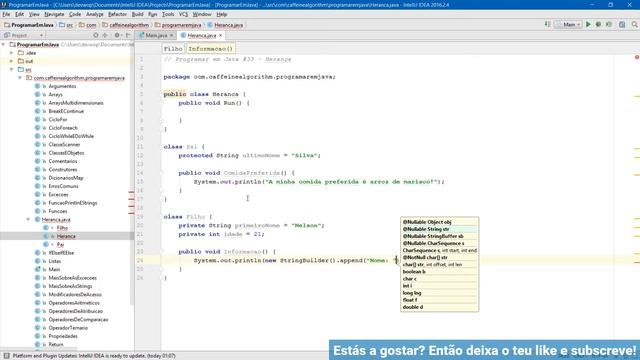Close the Main.java editor tab
The height and width of the screenshot is (360, 640).
171,36
